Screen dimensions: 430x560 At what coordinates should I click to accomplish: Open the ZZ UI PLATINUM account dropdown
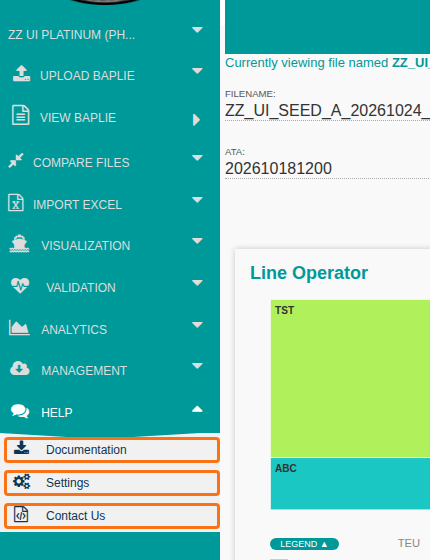197,30
